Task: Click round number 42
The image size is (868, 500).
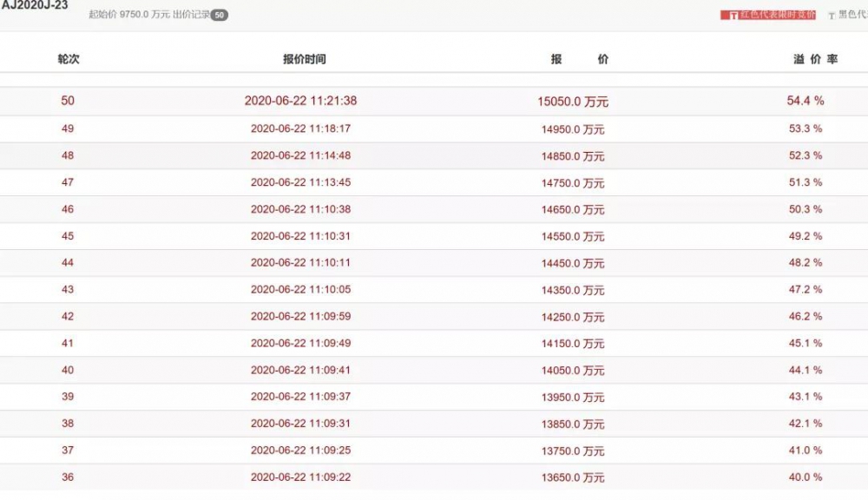Action: (68, 316)
